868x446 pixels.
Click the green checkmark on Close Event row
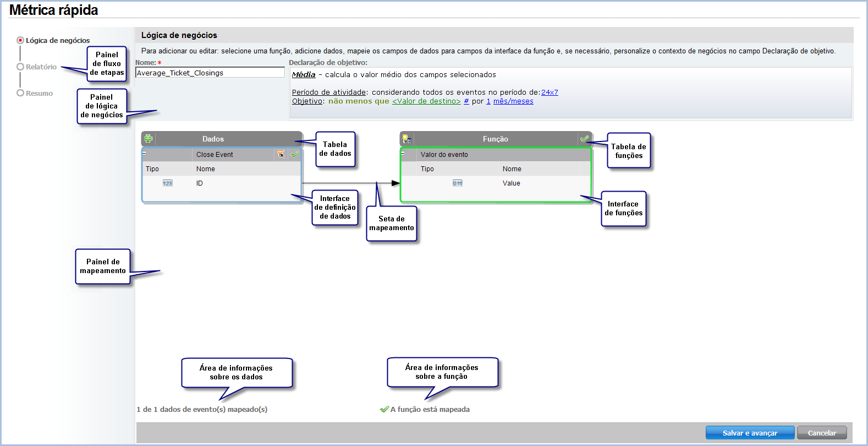(x=294, y=154)
